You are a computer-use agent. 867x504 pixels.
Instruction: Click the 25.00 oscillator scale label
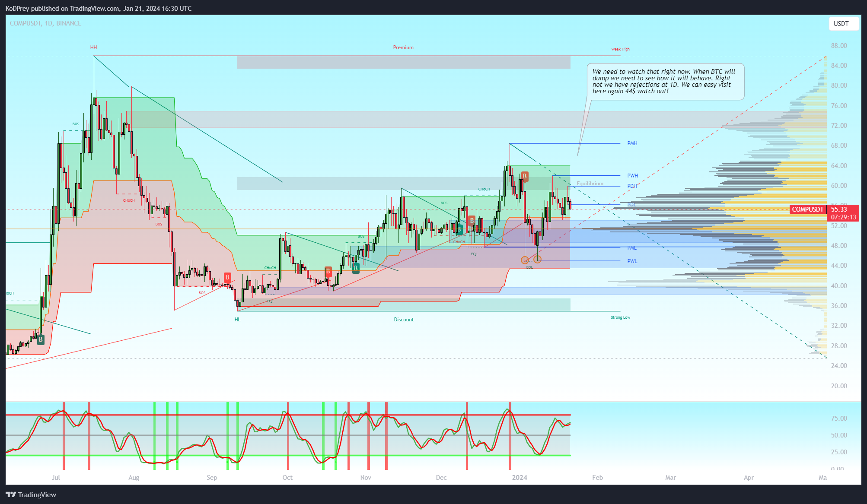click(839, 452)
